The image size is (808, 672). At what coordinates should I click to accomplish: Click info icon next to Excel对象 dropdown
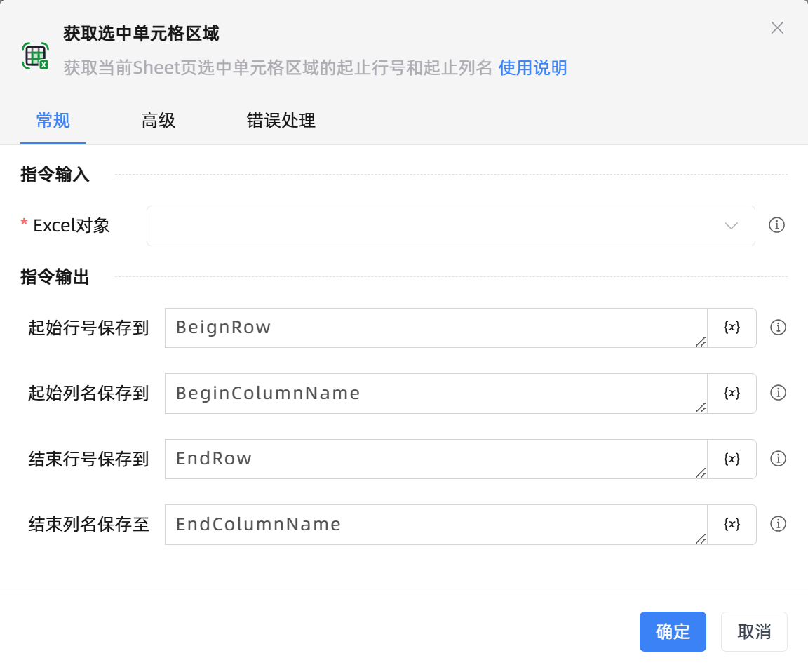point(776,225)
